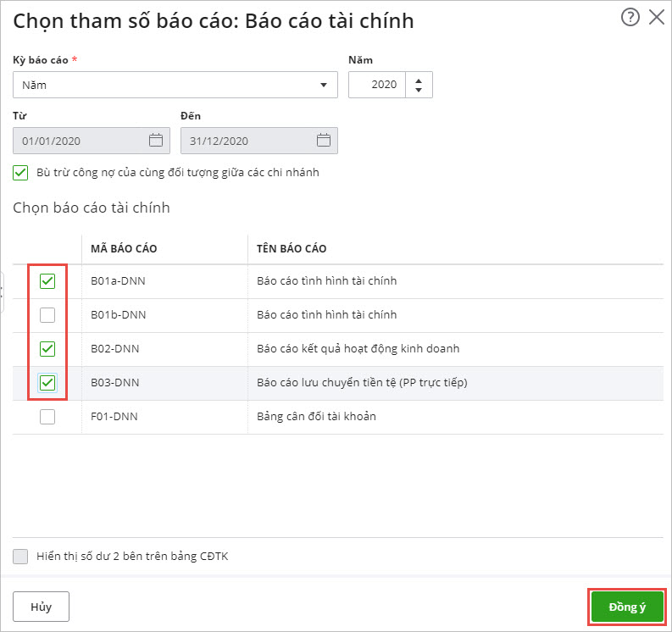Close the report parameters dialog
The image size is (672, 632).
tap(657, 18)
